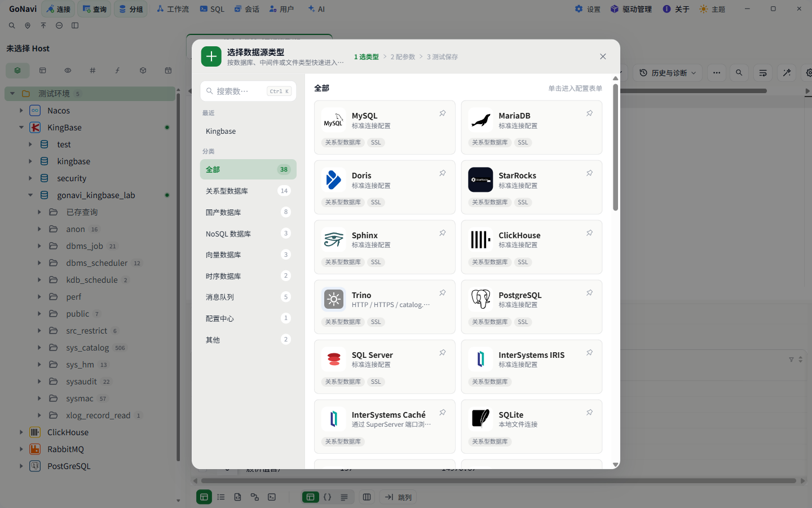Screen dimensions: 812x508
Task: Click the 跳列 jump column button
Action: pyautogui.click(x=399, y=497)
